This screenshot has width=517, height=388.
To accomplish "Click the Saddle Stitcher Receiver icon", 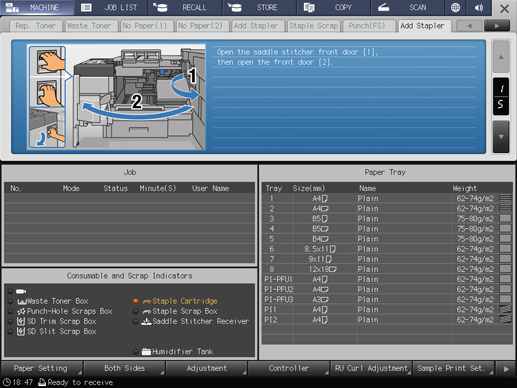I will click(x=146, y=321).
